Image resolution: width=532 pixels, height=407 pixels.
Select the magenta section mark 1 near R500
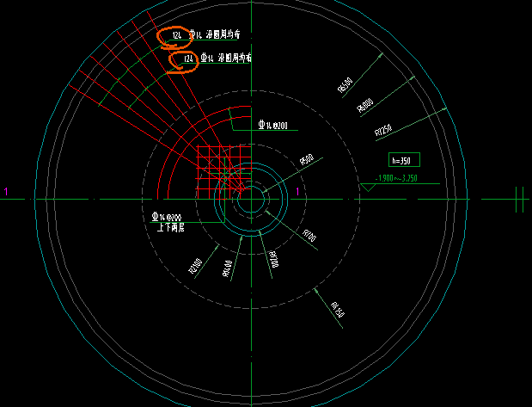click(297, 192)
